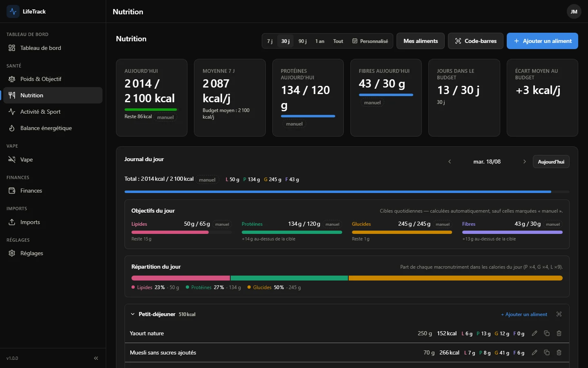The image size is (588, 368).
Task: Open the JM user avatar
Action: coord(574,11)
